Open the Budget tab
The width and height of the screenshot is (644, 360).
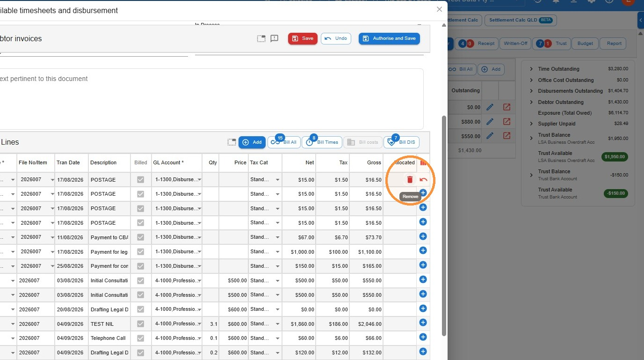tap(585, 43)
